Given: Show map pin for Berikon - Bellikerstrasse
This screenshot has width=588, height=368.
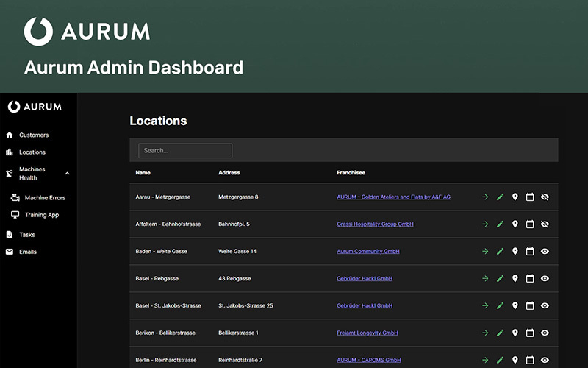Looking at the screenshot, I should point(515,333).
